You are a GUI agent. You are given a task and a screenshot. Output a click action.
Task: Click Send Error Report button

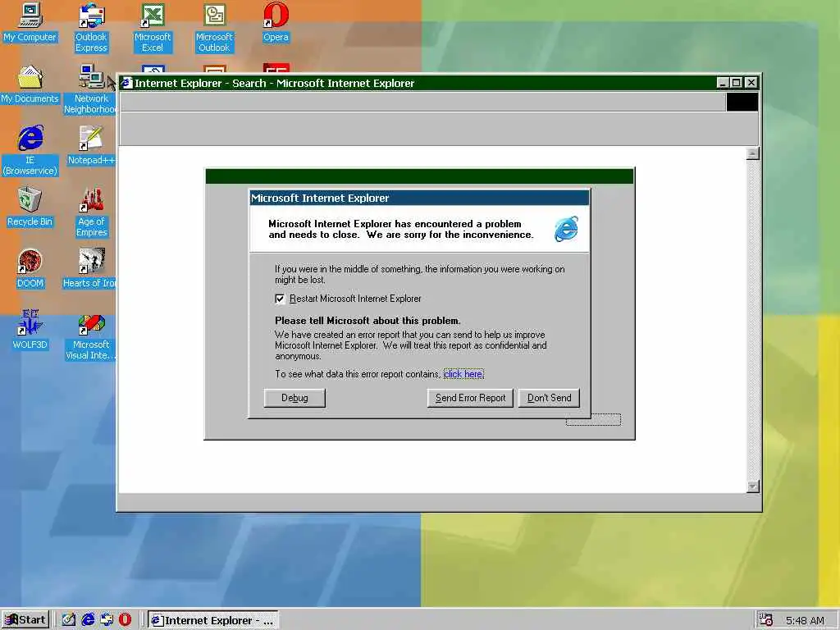tap(470, 398)
